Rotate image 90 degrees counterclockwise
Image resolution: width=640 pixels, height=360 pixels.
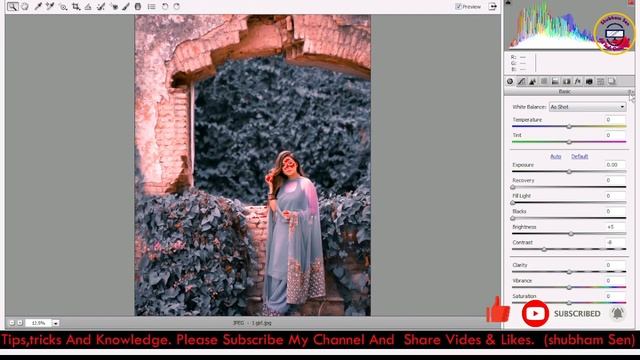pos(164,7)
